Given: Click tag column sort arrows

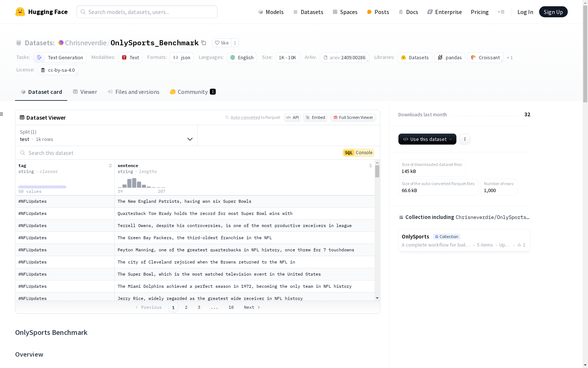Looking at the screenshot, I should click(110, 166).
